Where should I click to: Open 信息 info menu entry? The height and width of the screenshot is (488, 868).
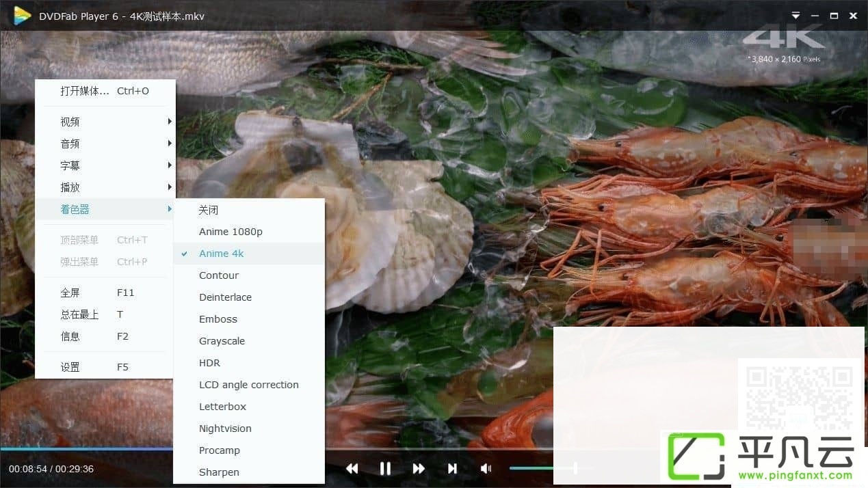pos(105,336)
